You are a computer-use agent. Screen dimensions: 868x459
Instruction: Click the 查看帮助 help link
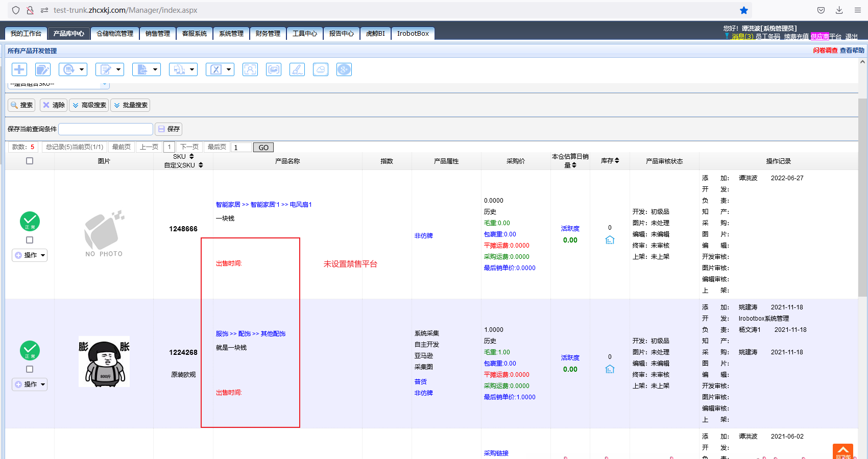click(x=852, y=51)
